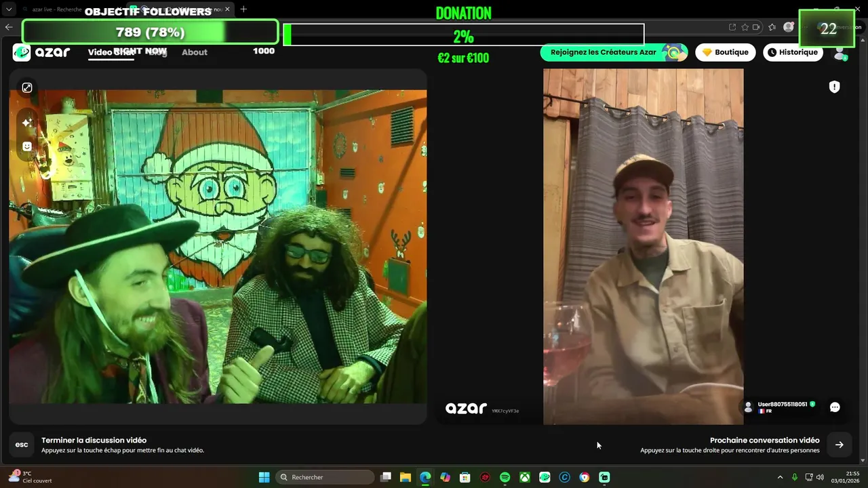Click the shield report icon

(834, 87)
